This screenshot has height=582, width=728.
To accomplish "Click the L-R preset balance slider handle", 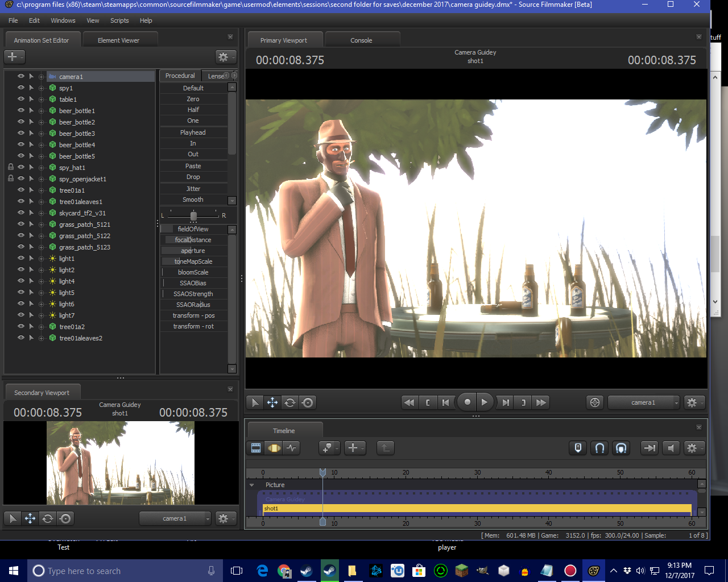I will (193, 216).
